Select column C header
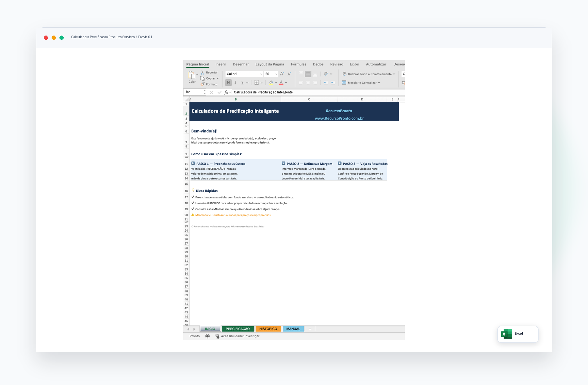Image resolution: width=588 pixels, height=385 pixels. [x=309, y=100]
